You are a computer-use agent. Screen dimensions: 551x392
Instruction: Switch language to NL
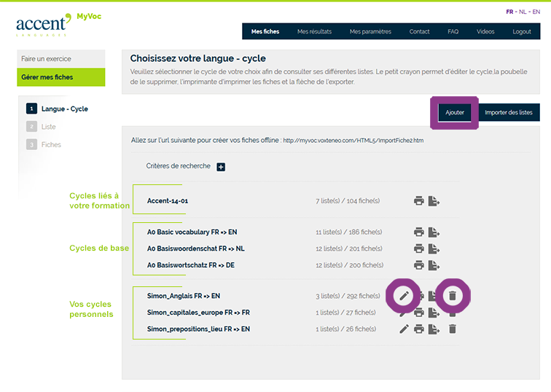click(523, 12)
